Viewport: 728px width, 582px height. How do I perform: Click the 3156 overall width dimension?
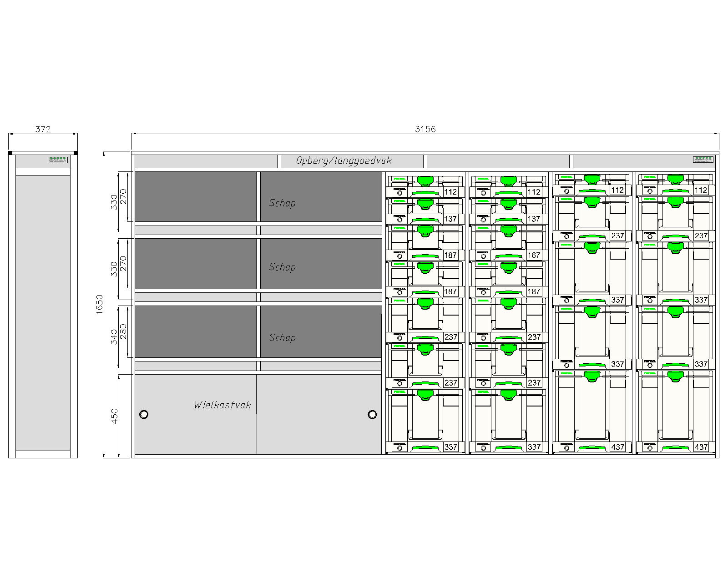coord(425,129)
